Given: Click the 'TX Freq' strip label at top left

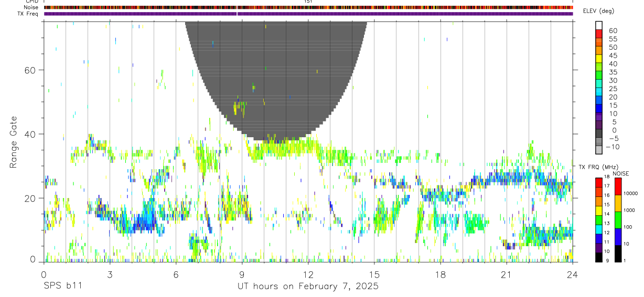Looking at the screenshot, I should (28, 14).
